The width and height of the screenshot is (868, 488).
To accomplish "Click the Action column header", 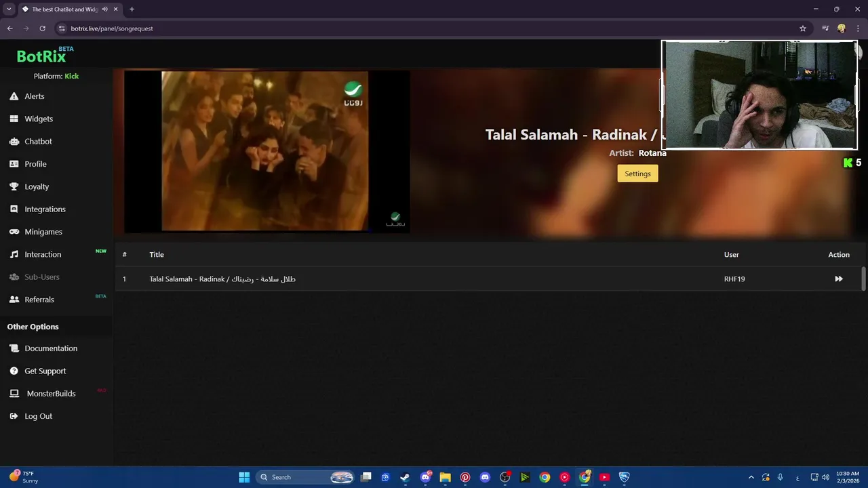I will pyautogui.click(x=839, y=254).
